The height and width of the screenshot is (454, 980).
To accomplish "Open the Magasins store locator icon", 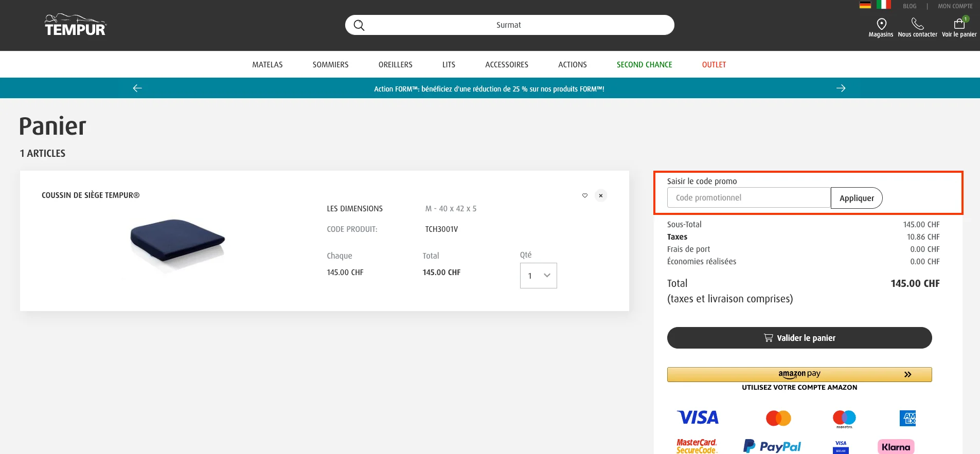I will [x=881, y=24].
